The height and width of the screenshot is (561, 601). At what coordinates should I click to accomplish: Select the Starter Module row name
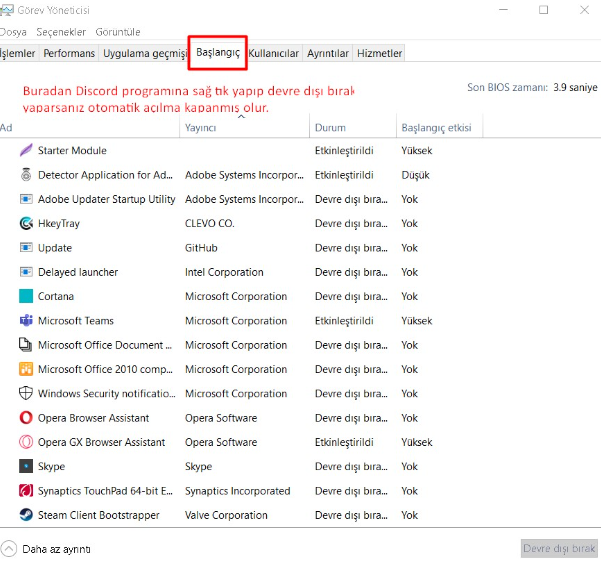pyautogui.click(x=72, y=150)
